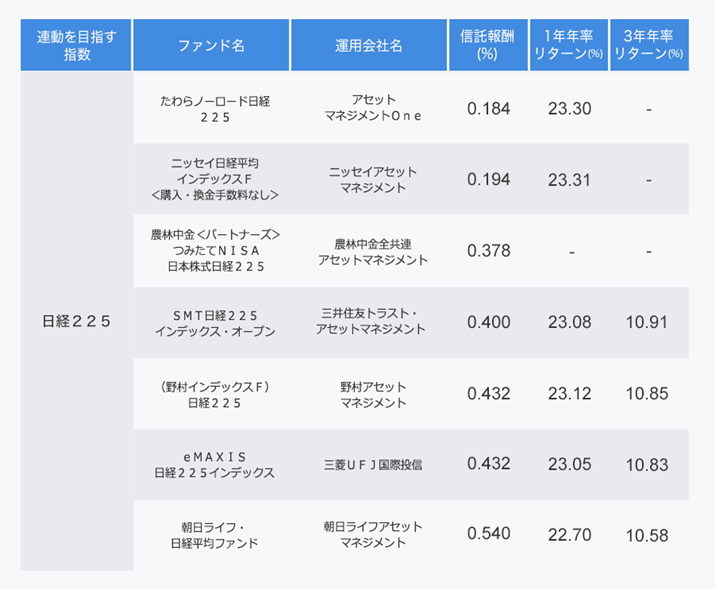The width and height of the screenshot is (715, 589).
Task: Click the 23.31 one-year return value
Action: coord(569,179)
